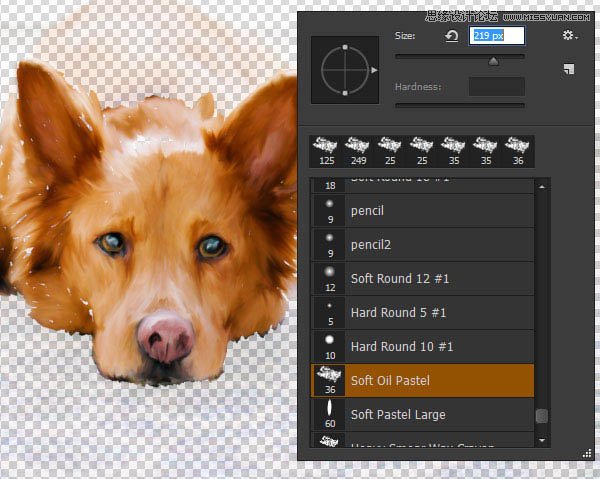Select recent brush sized 36
Screen dimensions: 600x479
518,152
